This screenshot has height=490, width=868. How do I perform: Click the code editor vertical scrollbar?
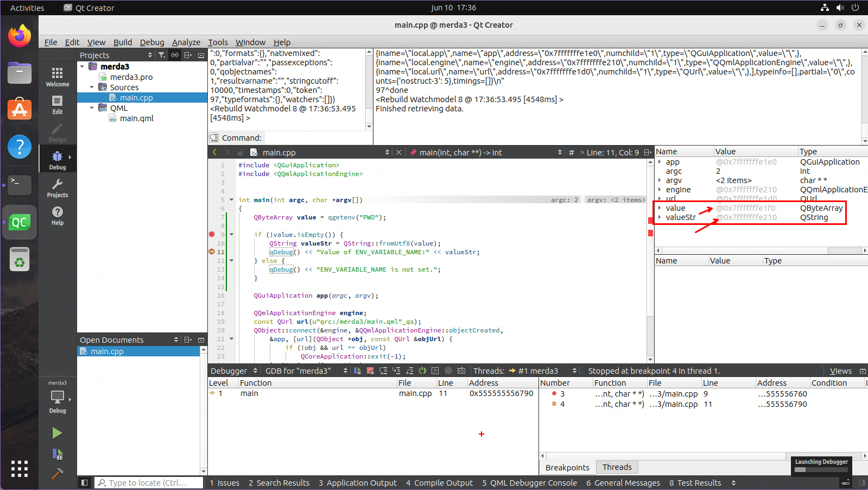coord(650,260)
